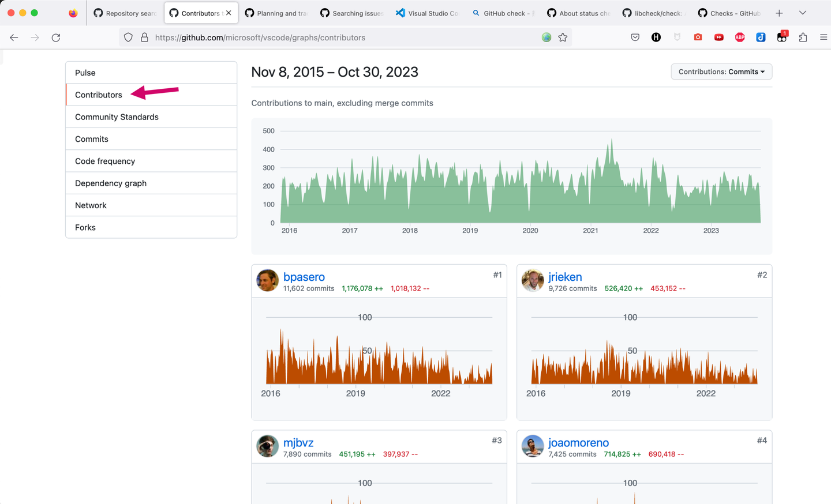Click bpasero's orange commit chart
Viewport: 831px width, 504px height.
click(x=379, y=356)
